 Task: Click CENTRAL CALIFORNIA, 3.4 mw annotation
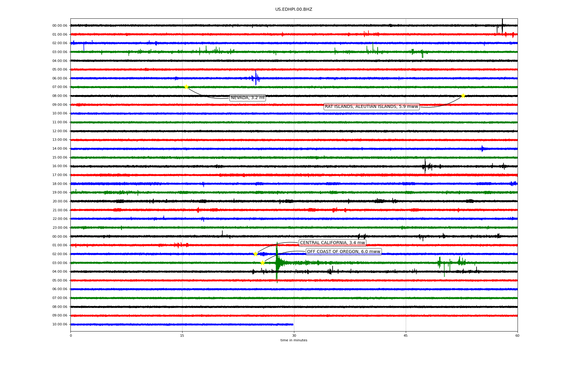pyautogui.click(x=332, y=243)
